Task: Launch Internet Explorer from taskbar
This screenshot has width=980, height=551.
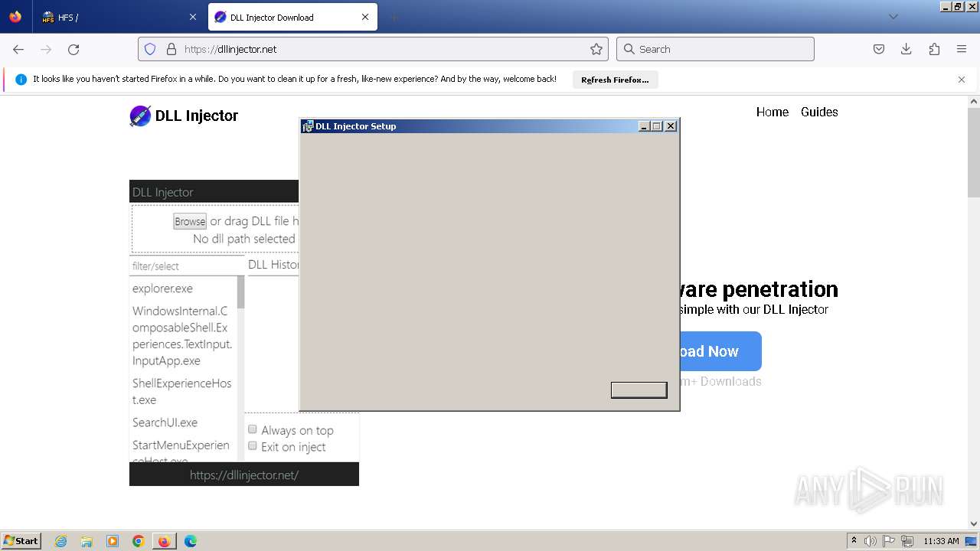Action: tap(60, 541)
